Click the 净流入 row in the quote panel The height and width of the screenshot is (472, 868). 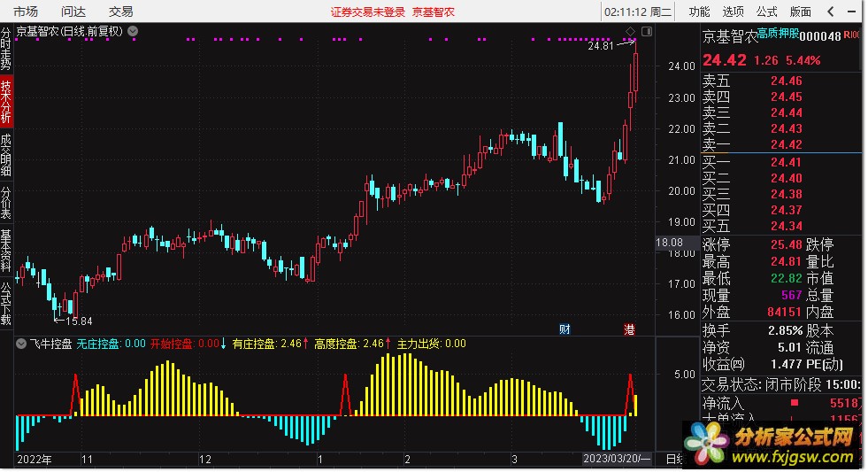click(x=781, y=403)
